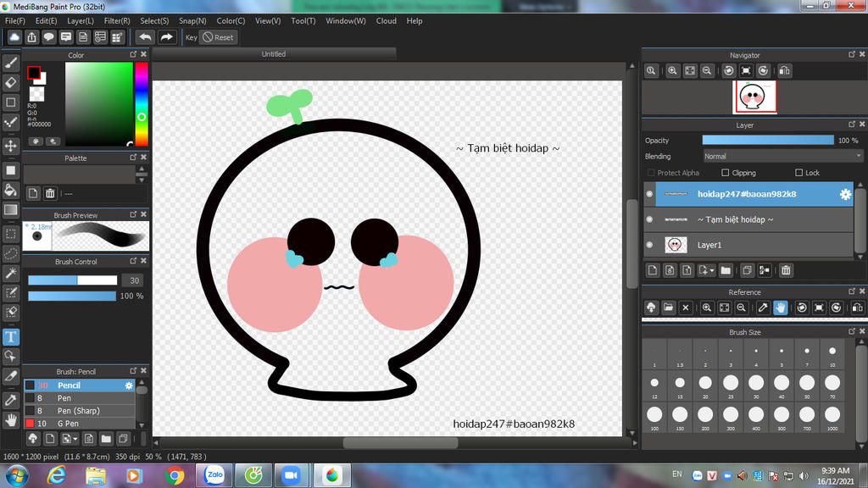Hide Layer1 using its visibility dot
Viewport: 868px width, 488px height.
click(649, 245)
